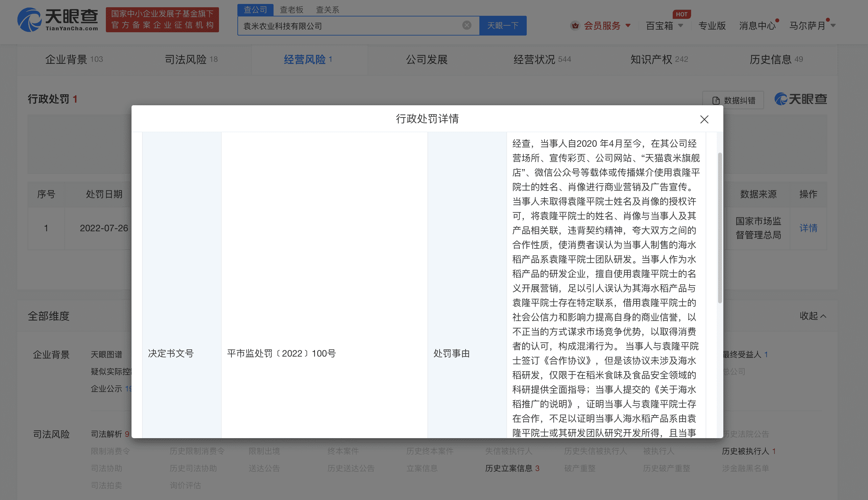Viewport: 868px width, 500px height.
Task: Click the 立案信息 item
Action: [422, 468]
